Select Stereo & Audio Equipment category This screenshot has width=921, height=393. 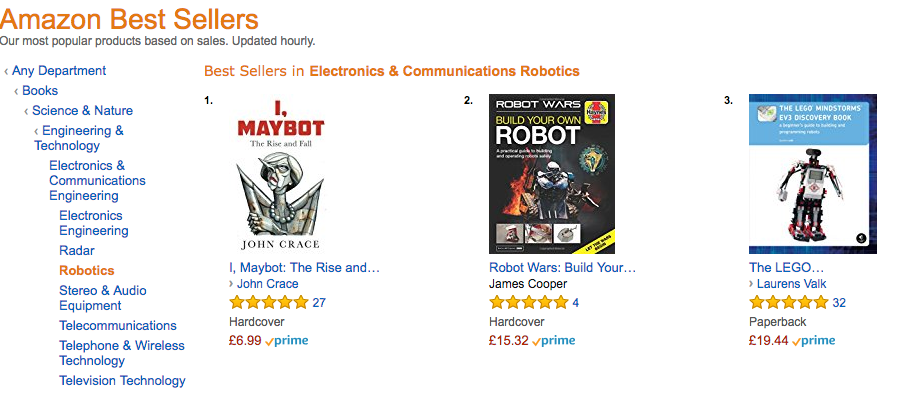(x=103, y=298)
